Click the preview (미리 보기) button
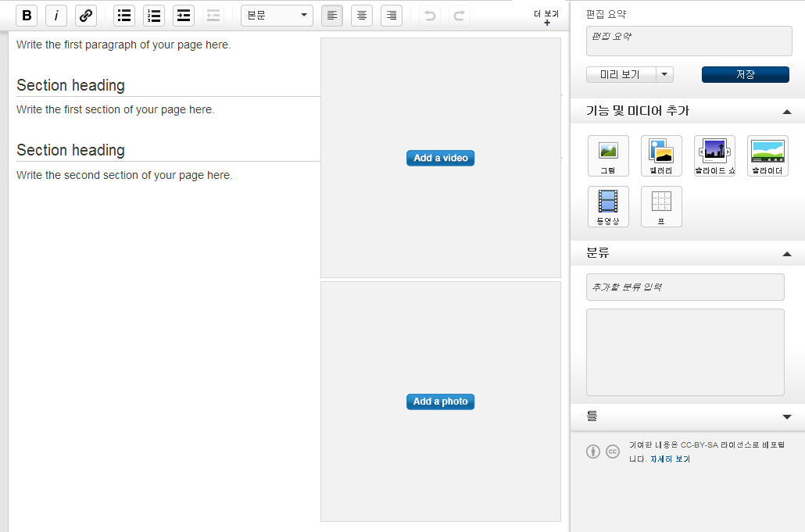Screen dimensions: 805x532 pos(621,74)
